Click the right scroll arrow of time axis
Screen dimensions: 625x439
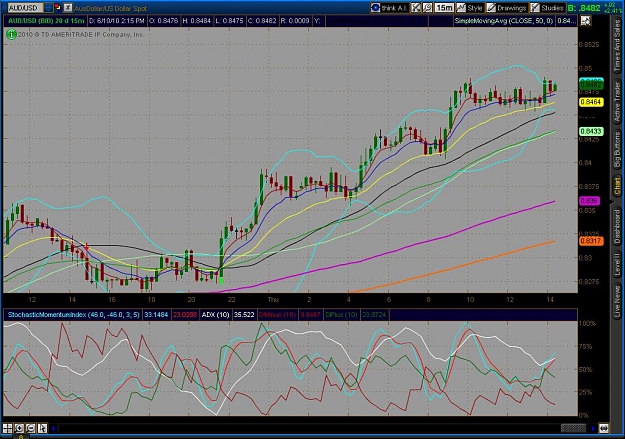click(x=593, y=429)
